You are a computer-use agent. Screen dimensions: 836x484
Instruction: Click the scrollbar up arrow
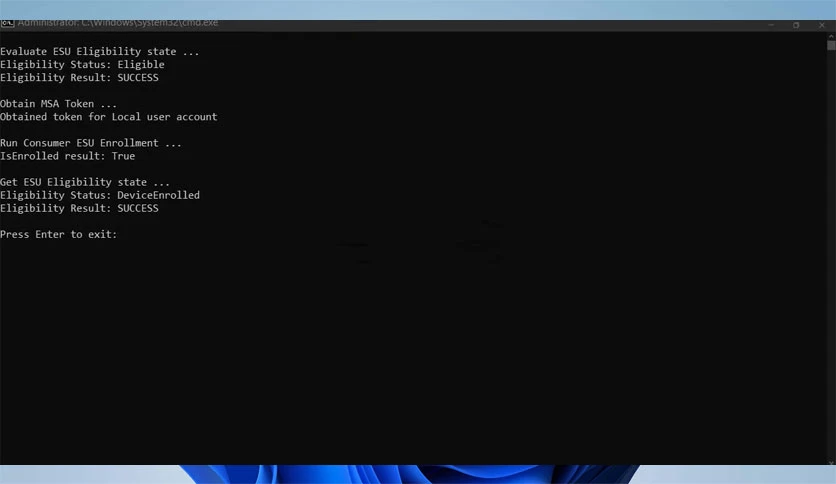(x=831, y=36)
